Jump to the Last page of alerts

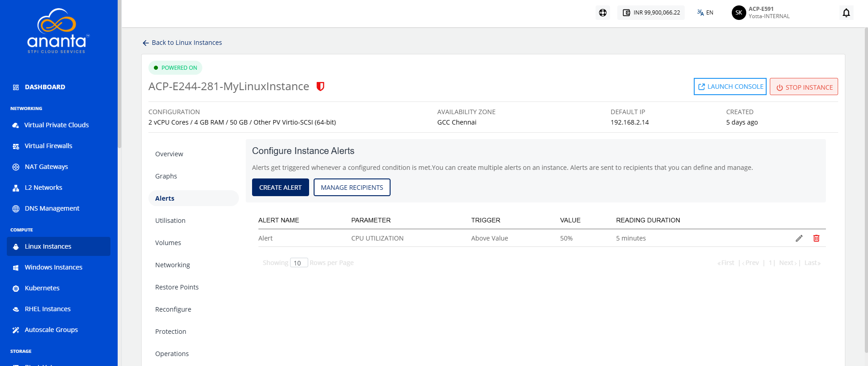[x=812, y=263]
